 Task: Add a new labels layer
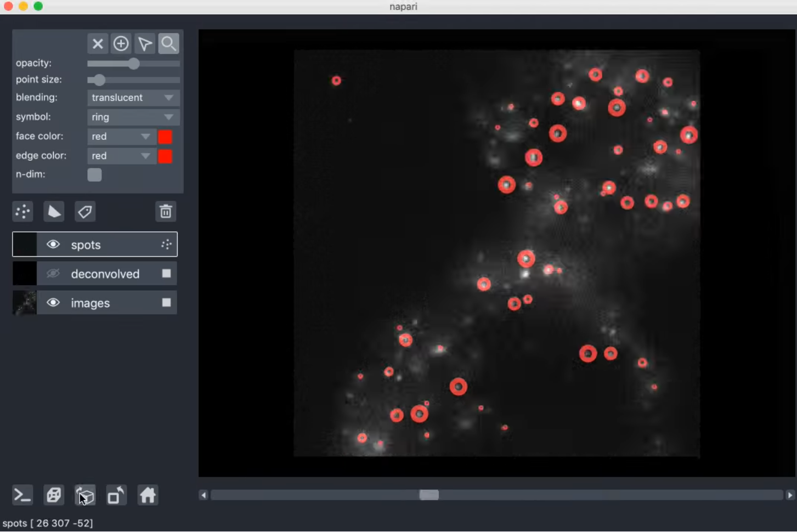pos(85,211)
